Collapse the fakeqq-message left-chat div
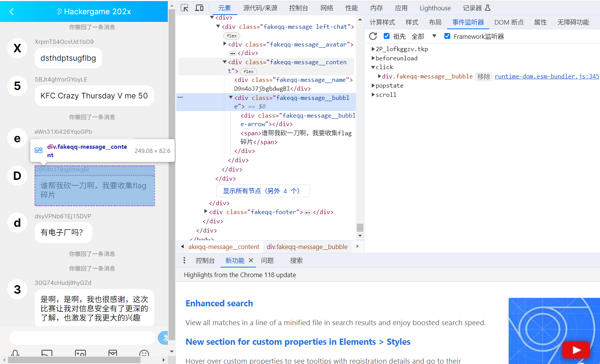The height and width of the screenshot is (364, 600). coord(218,27)
